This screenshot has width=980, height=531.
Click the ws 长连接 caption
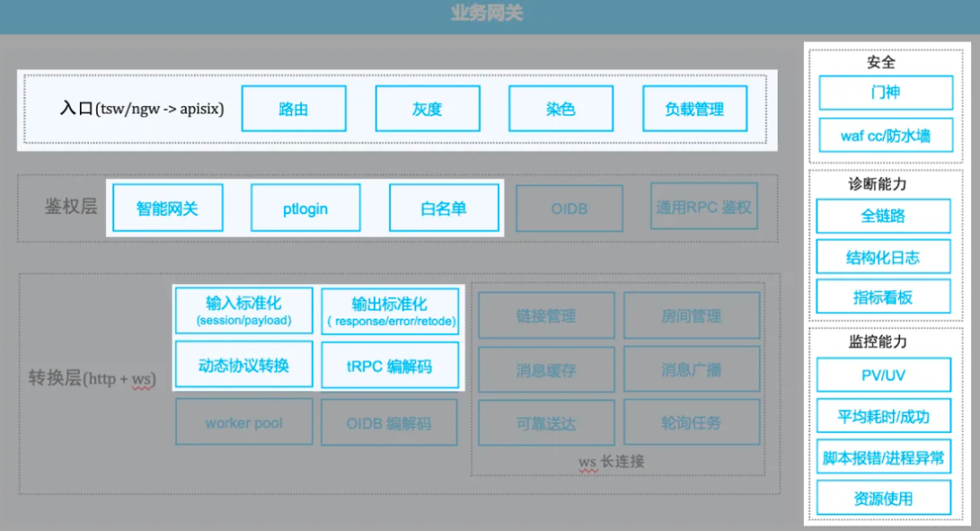pos(612,462)
